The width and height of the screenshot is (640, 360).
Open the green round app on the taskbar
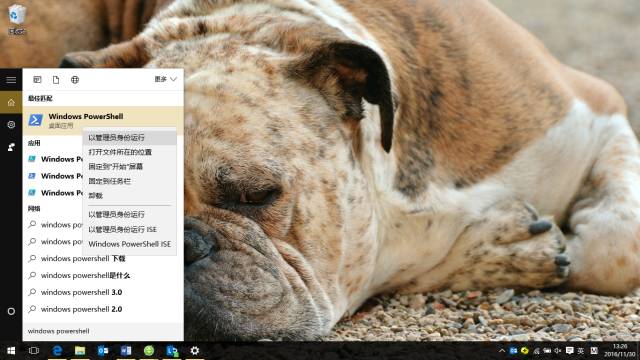[149, 351]
